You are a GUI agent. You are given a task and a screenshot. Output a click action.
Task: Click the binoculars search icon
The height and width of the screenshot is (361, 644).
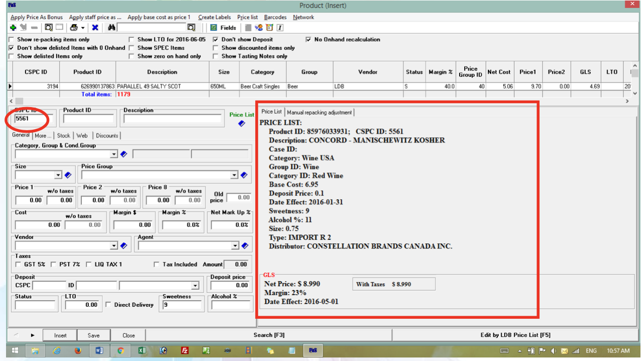[x=112, y=28]
